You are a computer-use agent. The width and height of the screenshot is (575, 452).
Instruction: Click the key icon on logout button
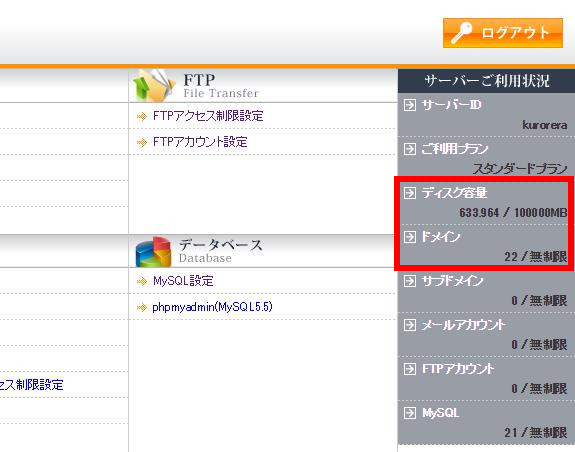(461, 33)
